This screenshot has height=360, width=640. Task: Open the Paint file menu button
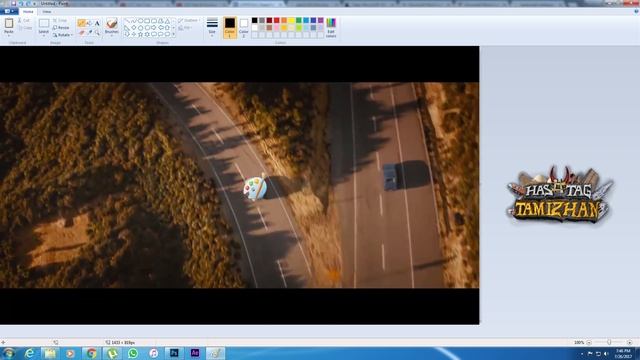9,11
